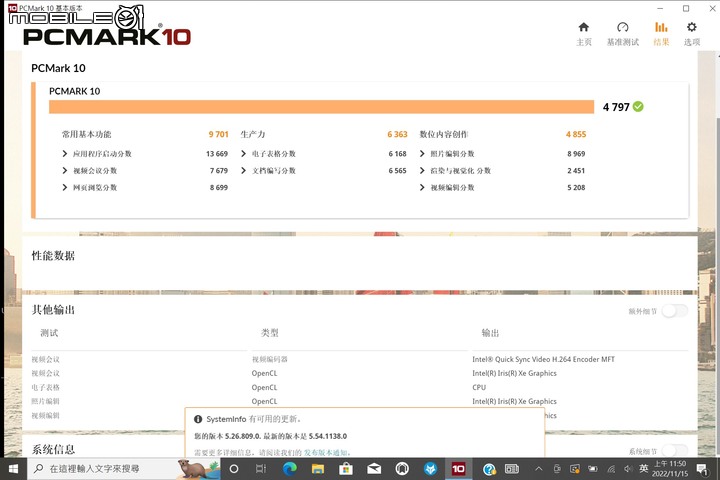Viewport: 720px width, 480px height.
Task: Open the 基准测试 benchmark gauge icon
Action: click(622, 27)
